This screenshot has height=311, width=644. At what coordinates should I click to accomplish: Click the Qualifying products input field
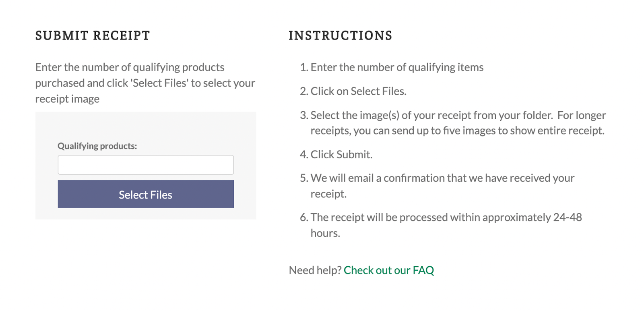(x=145, y=165)
